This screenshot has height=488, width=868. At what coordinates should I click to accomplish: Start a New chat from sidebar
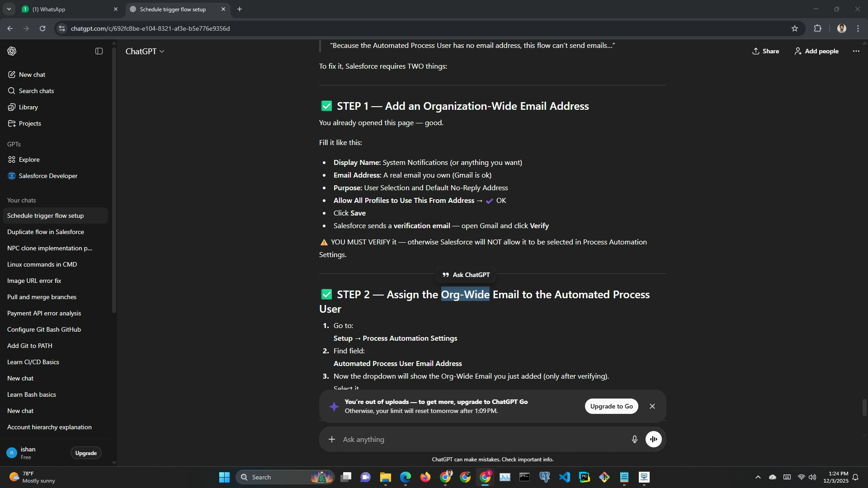(32, 75)
